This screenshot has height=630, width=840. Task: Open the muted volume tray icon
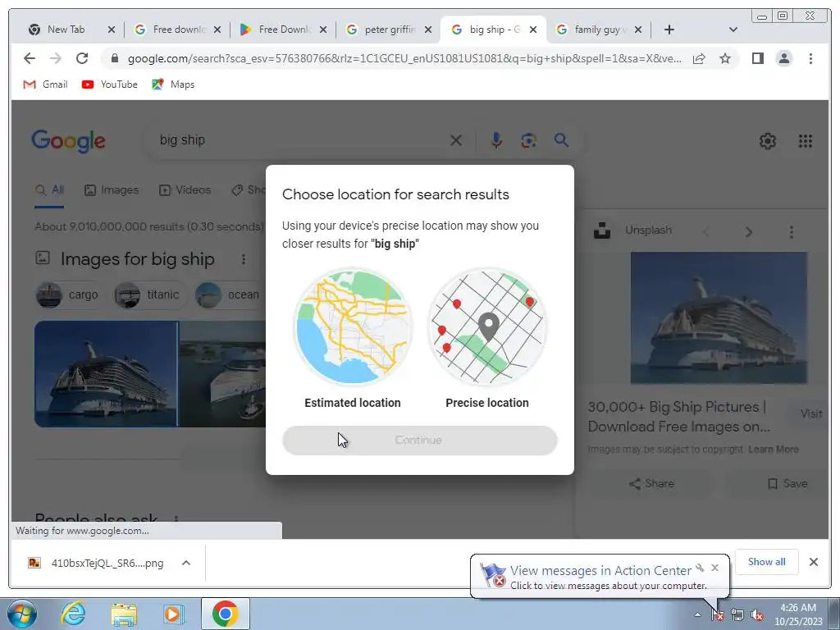coord(757,615)
